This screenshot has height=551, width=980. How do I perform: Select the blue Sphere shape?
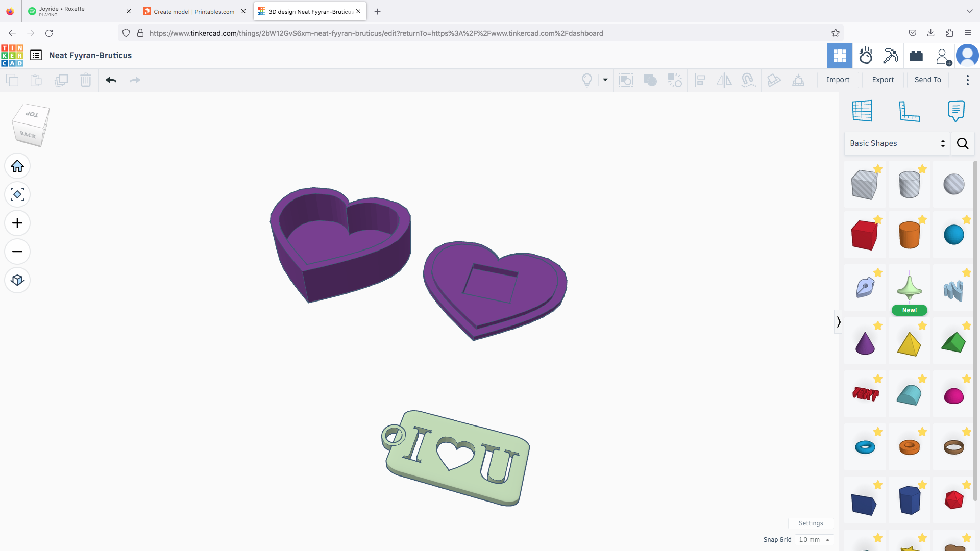(x=953, y=235)
